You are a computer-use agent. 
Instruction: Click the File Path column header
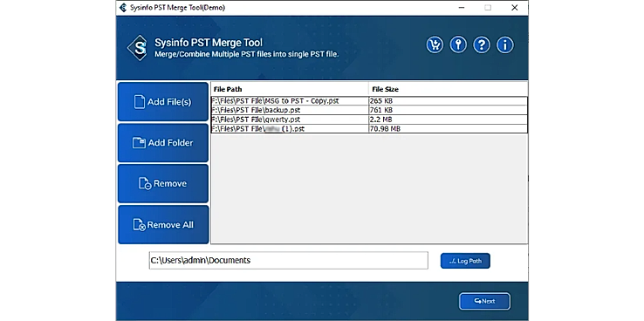click(x=290, y=89)
